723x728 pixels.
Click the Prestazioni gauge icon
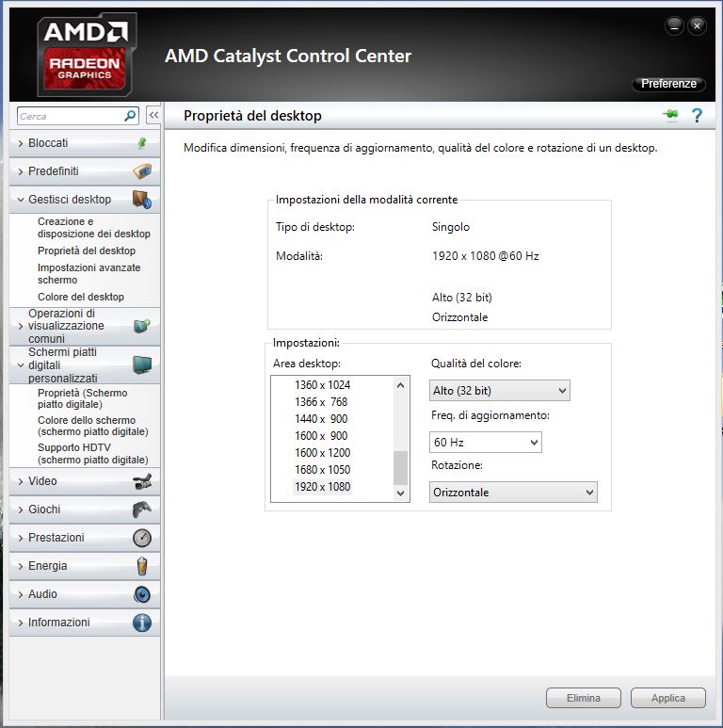[142, 538]
